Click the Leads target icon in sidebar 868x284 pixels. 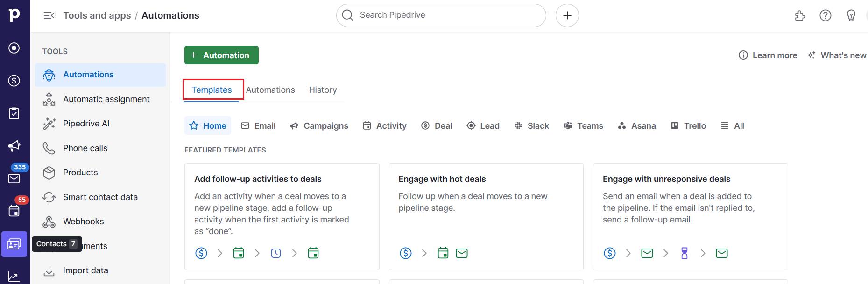(x=14, y=48)
